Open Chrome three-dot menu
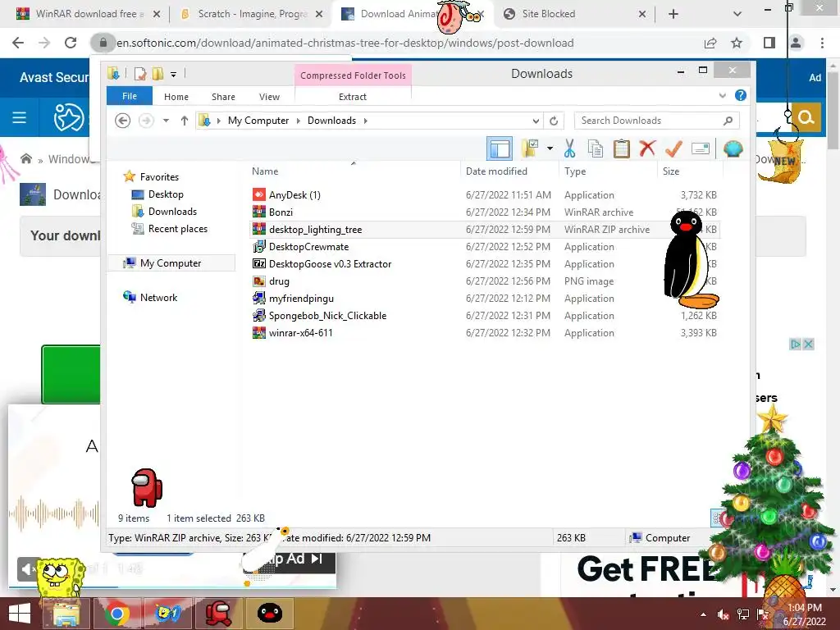The height and width of the screenshot is (630, 840). tap(822, 43)
